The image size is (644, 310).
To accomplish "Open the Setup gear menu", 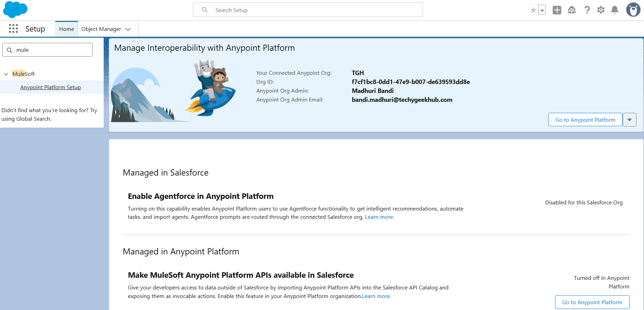I will (x=601, y=10).
